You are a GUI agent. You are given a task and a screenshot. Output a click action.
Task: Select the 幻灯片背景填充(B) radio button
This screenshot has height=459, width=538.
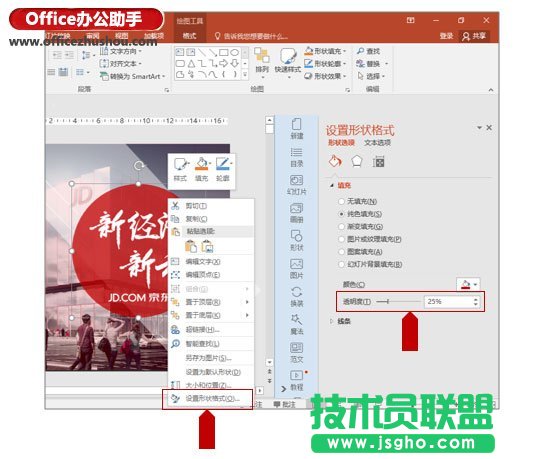[341, 264]
